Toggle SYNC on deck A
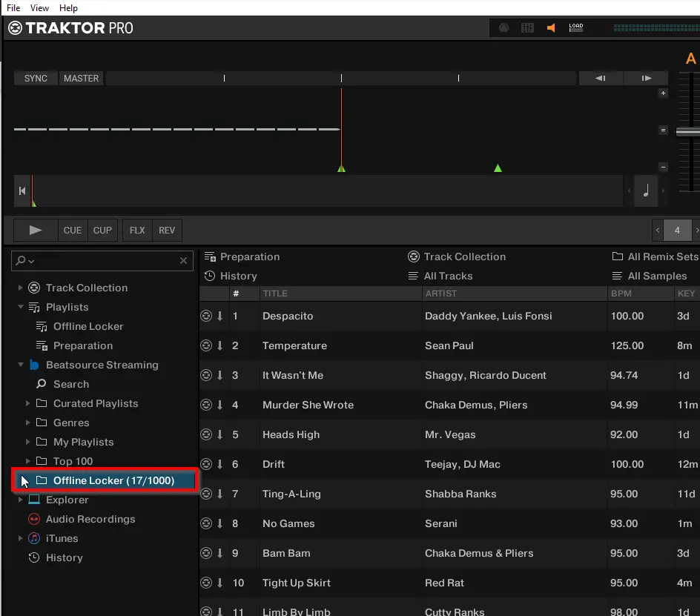700x616 pixels. click(36, 78)
